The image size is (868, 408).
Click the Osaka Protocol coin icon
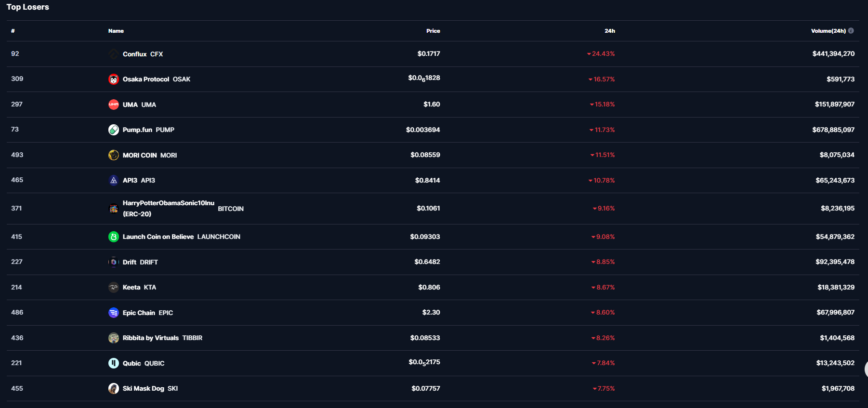[114, 79]
